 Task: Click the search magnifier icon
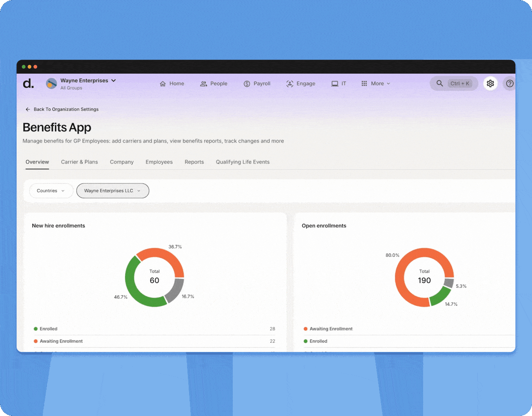tap(440, 83)
